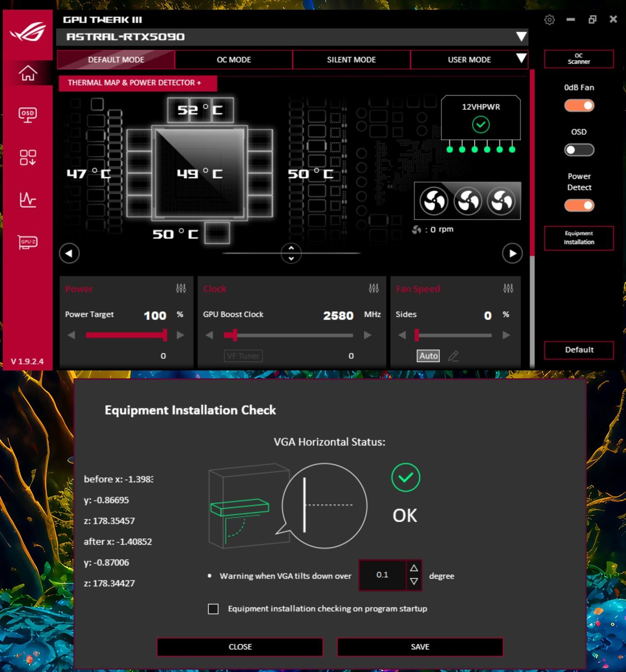Open the Home page in sidebar
This screenshot has height=672, width=626.
[28, 73]
